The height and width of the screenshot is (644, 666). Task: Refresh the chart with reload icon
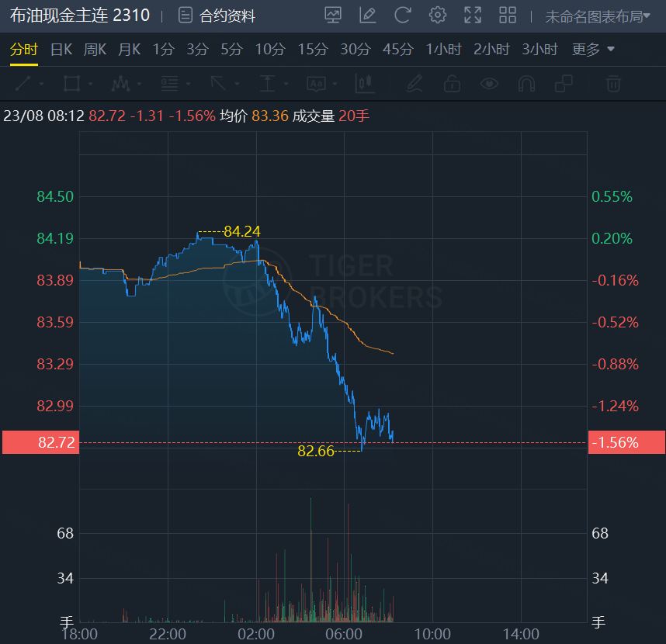[402, 15]
